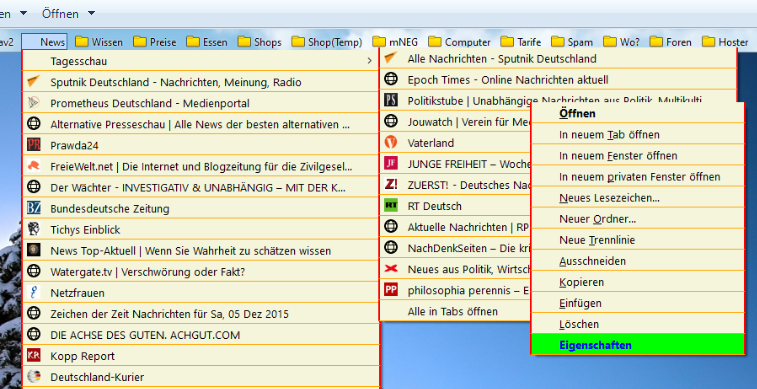Select In neuem Fenster öffnen
757x389 pixels.
[638, 155]
